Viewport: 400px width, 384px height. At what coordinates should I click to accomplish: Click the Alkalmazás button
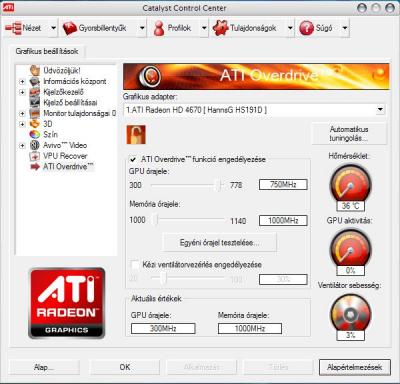coord(202,367)
